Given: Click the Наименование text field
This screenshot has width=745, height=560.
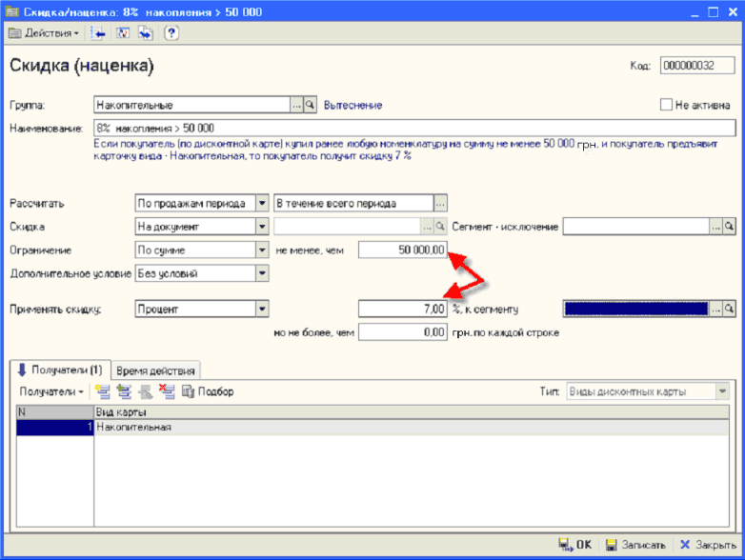Looking at the screenshot, I should [x=414, y=128].
